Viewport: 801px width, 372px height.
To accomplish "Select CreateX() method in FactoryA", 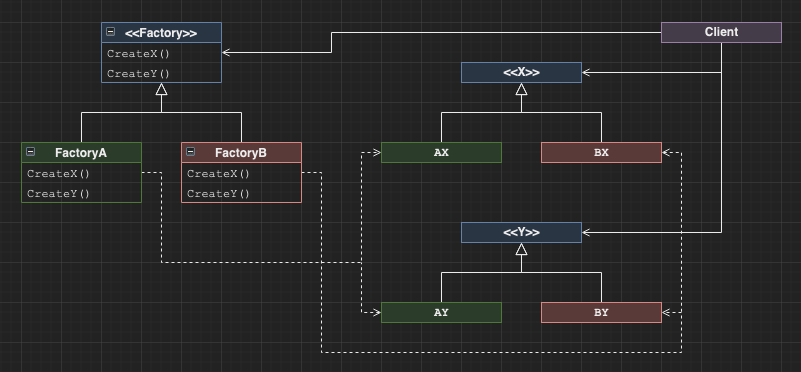I will point(81,173).
